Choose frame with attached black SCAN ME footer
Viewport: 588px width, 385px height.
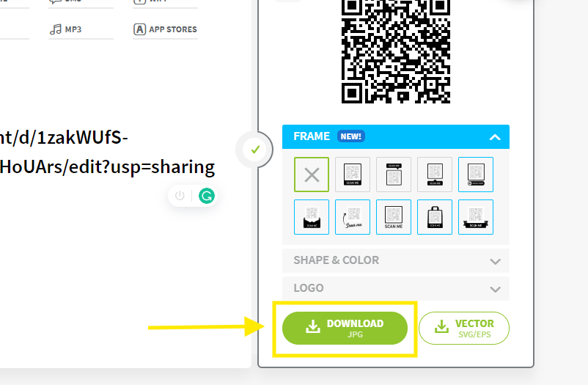353,175
